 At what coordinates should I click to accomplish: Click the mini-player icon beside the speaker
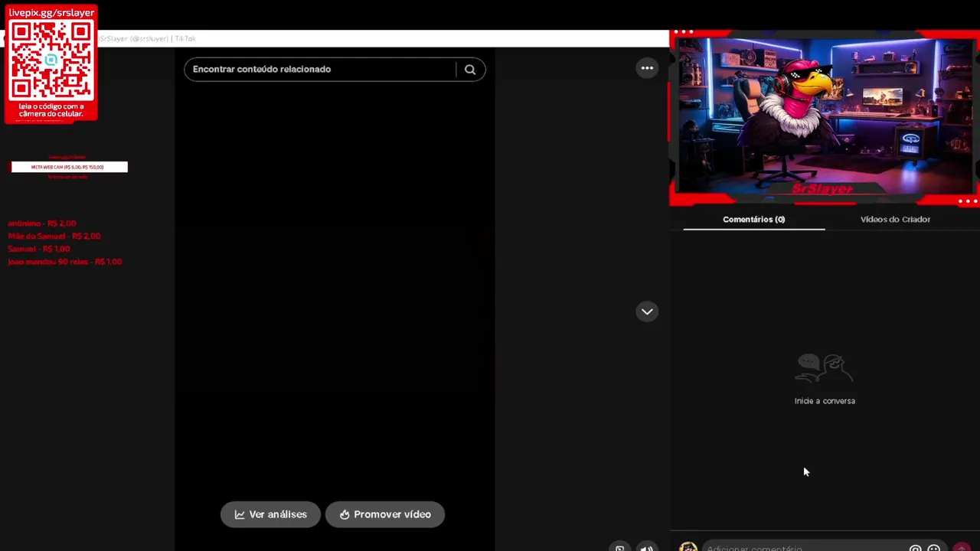620,547
